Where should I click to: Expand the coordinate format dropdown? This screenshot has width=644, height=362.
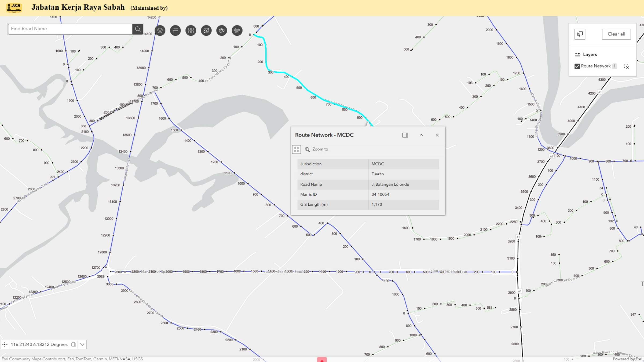pos(82,345)
